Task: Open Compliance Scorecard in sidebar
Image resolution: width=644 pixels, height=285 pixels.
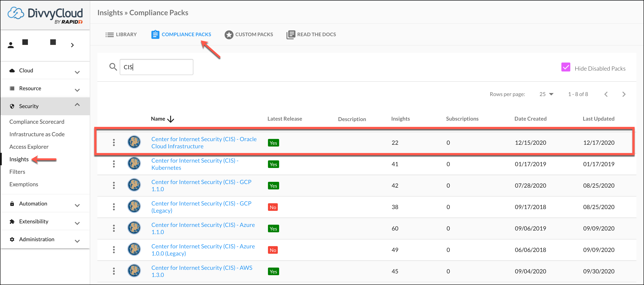Action: 37,122
